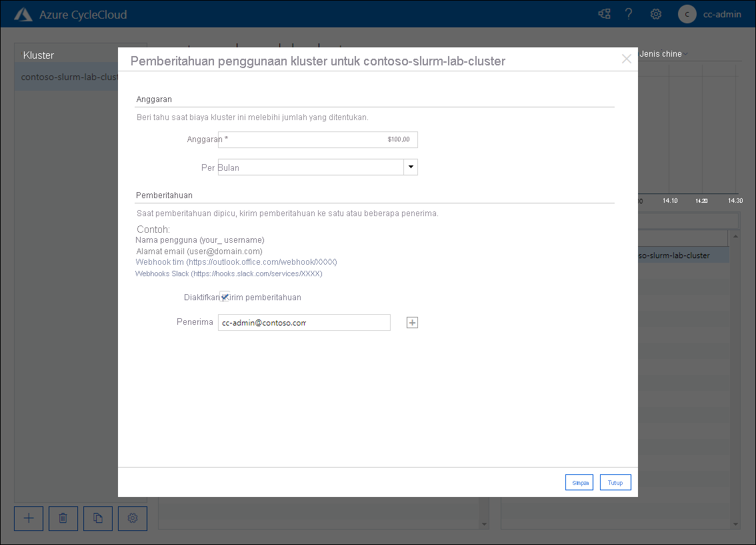Delete the cluster using the trash icon
The height and width of the screenshot is (545, 756).
pyautogui.click(x=63, y=518)
